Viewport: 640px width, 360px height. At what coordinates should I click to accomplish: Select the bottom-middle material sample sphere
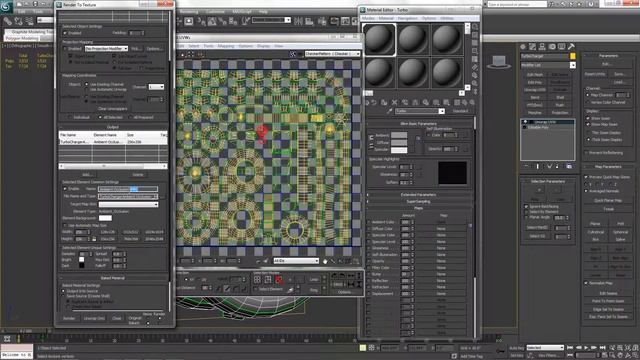point(413,73)
